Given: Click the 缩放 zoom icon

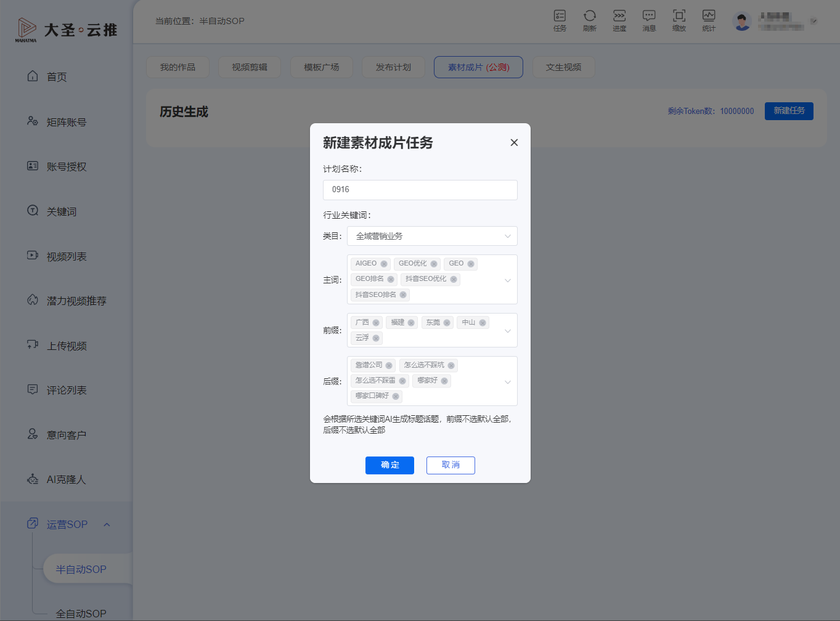Looking at the screenshot, I should (679, 20).
